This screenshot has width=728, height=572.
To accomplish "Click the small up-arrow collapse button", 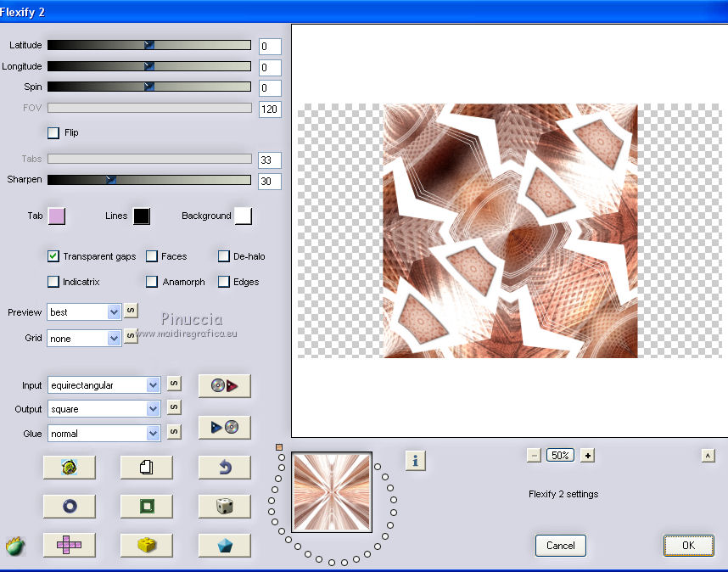I will point(708,456).
